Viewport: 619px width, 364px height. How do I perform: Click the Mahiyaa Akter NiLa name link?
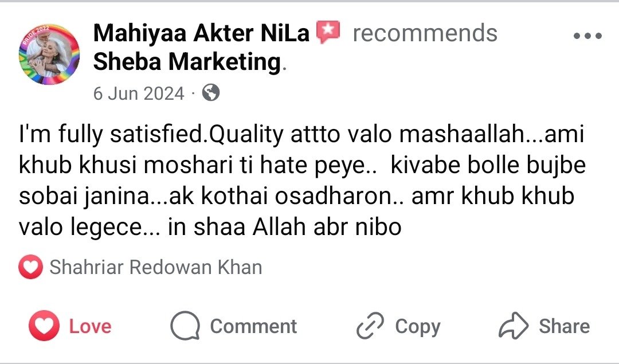pos(201,34)
